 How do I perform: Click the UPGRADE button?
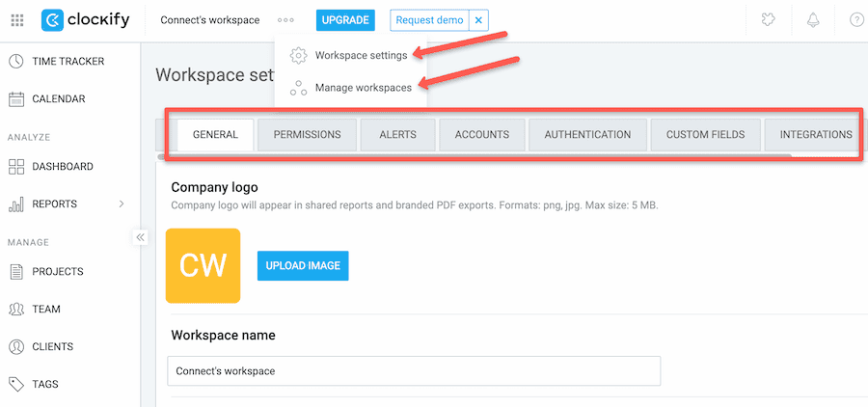pyautogui.click(x=345, y=20)
